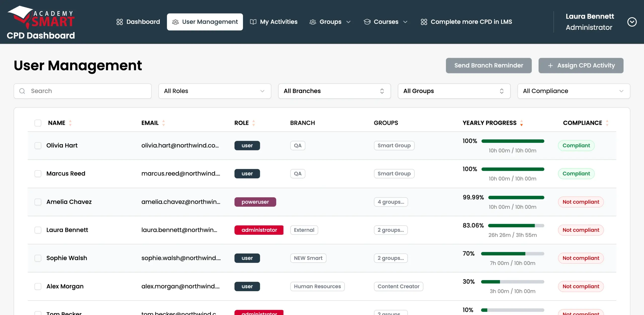The width and height of the screenshot is (644, 315).
Task: Click Sophie Walsh's Not compliant badge
Action: [x=581, y=258]
